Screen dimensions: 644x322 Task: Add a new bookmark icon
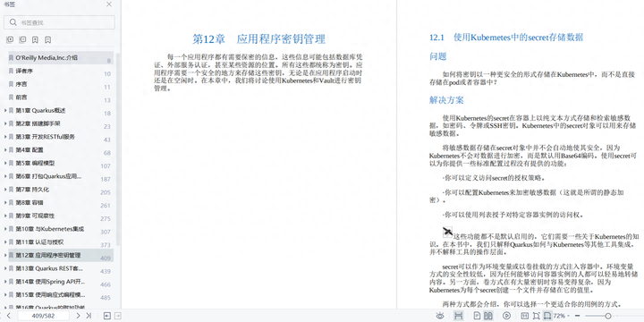tap(35, 40)
